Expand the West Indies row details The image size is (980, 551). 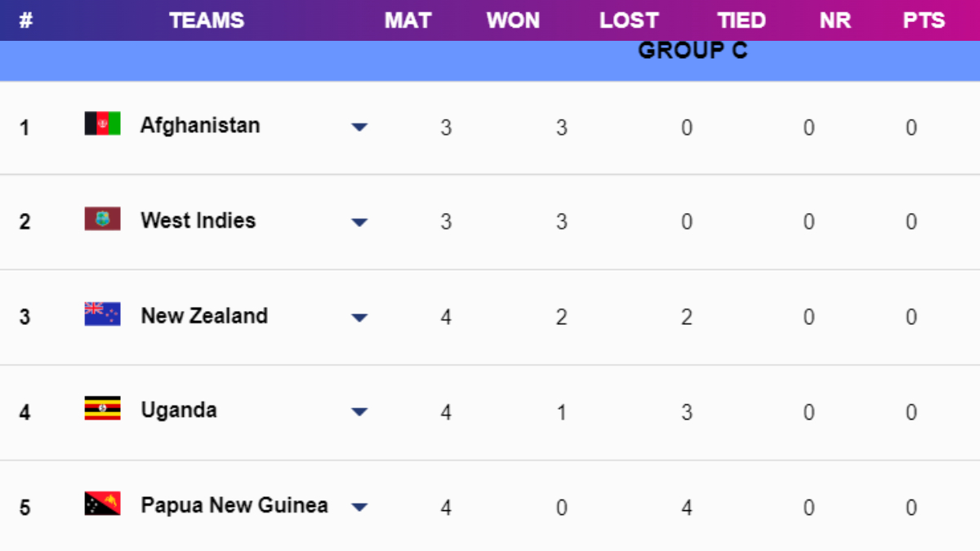(359, 222)
